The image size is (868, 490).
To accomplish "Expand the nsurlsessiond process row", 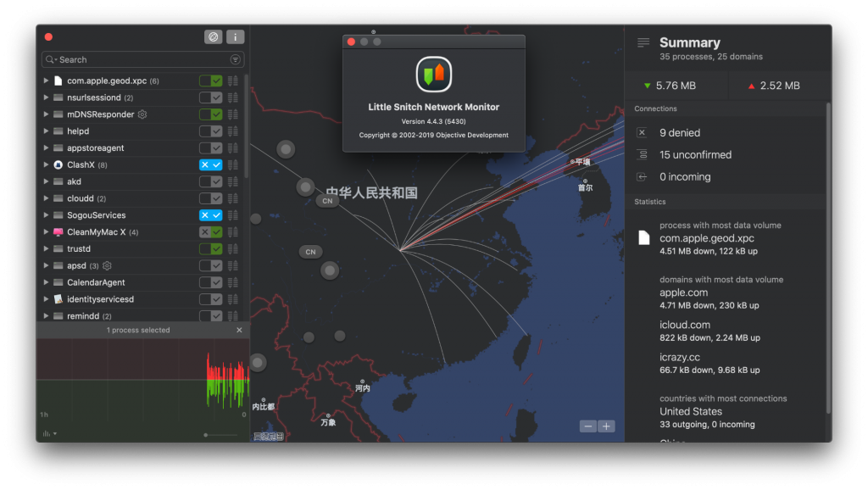I will point(46,97).
